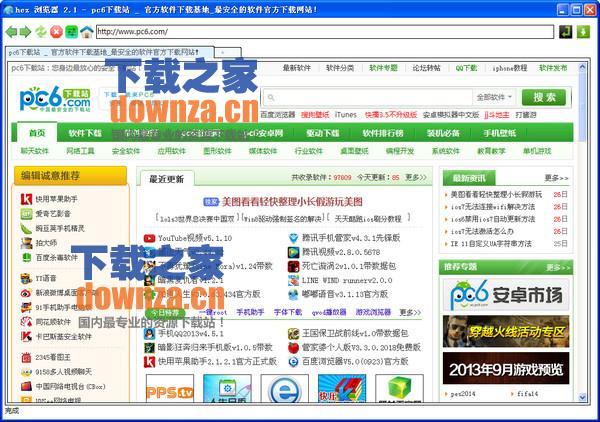The width and height of the screenshot is (600, 422).
Task: Click the page scrollbar down arrow
Action: pyautogui.click(x=582, y=398)
